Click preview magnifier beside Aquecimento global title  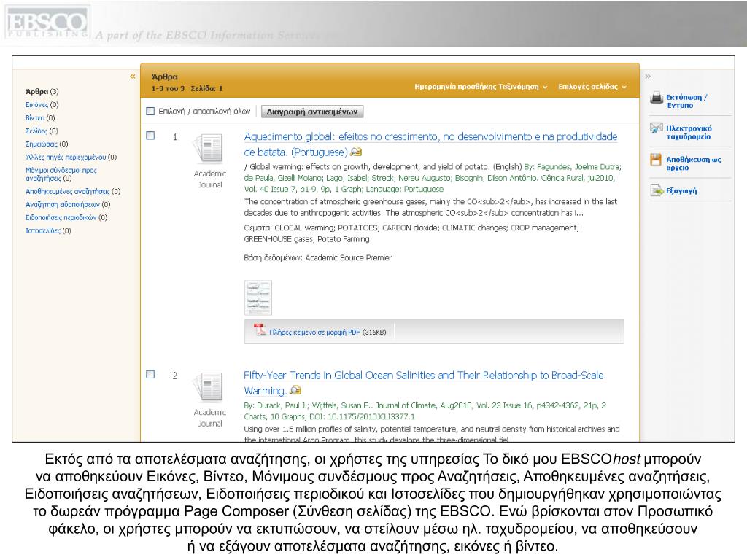(x=356, y=152)
